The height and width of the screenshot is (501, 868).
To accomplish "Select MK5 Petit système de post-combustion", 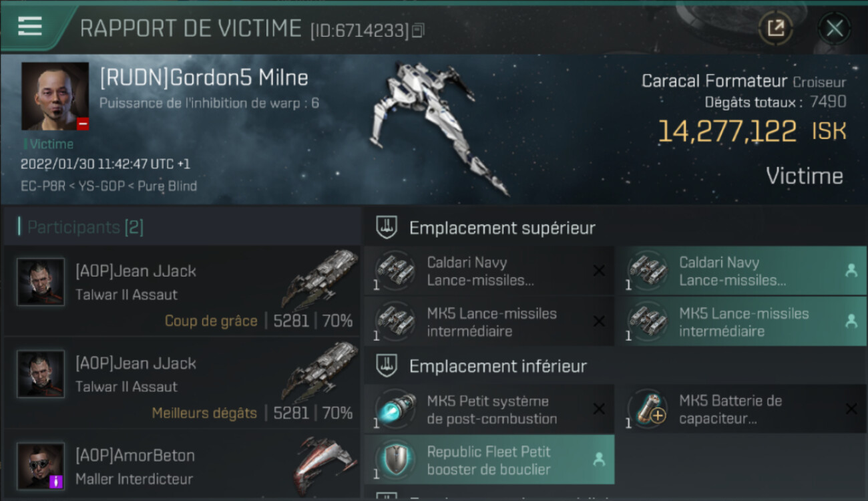I will click(x=489, y=409).
